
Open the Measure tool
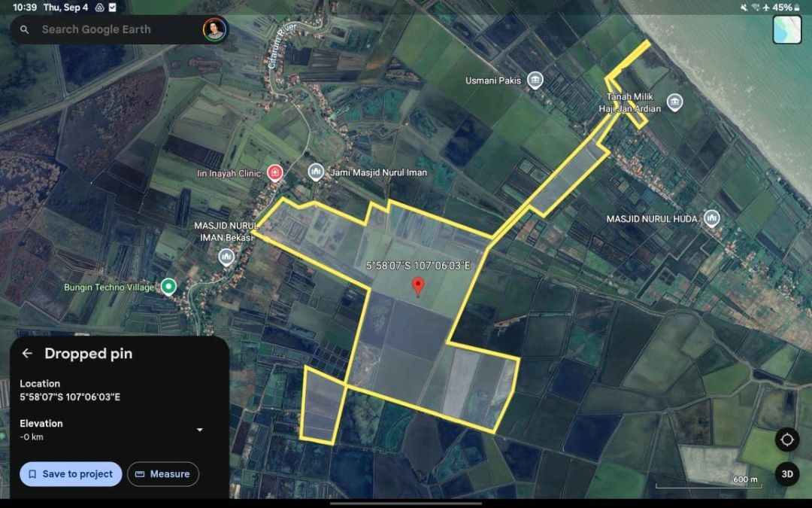coord(163,474)
